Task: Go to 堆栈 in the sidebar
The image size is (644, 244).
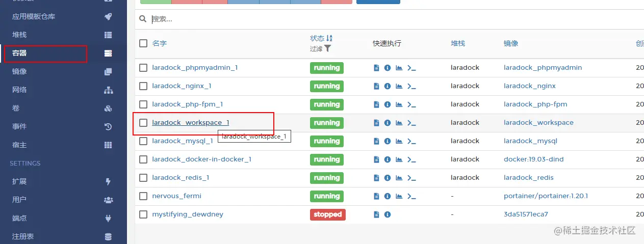Action: 19,35
